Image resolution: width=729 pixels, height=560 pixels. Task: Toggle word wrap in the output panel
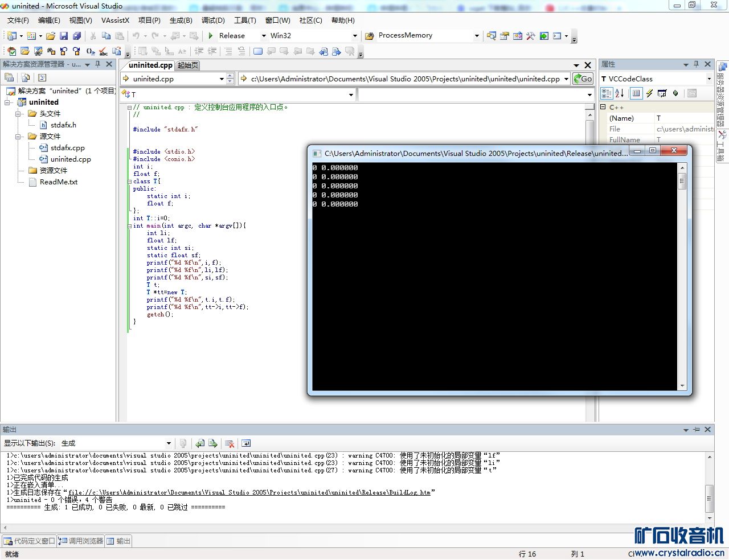(246, 443)
